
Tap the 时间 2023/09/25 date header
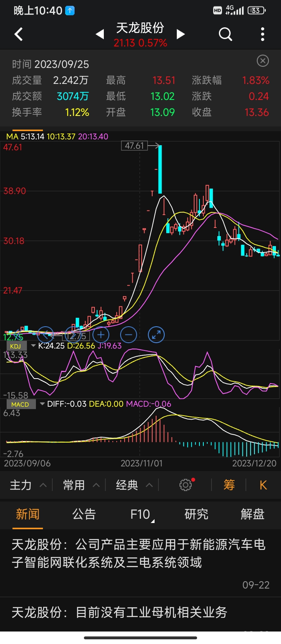[x=51, y=64]
